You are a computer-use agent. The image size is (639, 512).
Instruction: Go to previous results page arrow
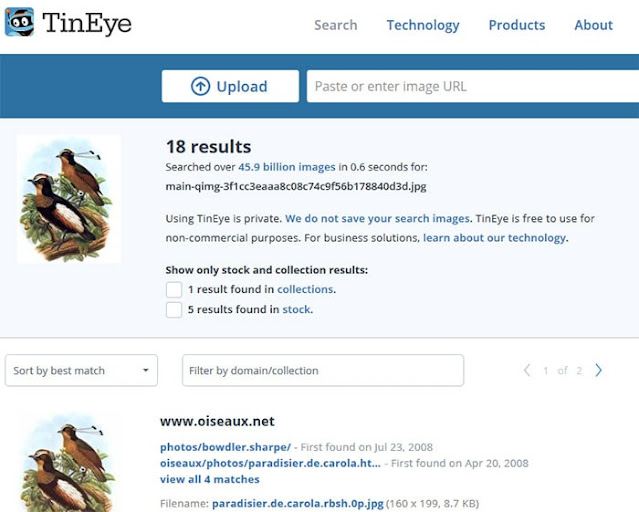coord(527,370)
